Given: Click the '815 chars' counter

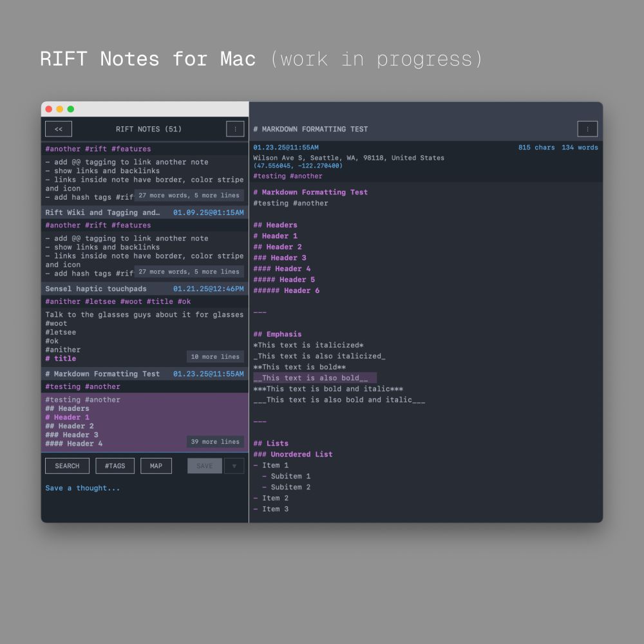Looking at the screenshot, I should pos(536,147).
